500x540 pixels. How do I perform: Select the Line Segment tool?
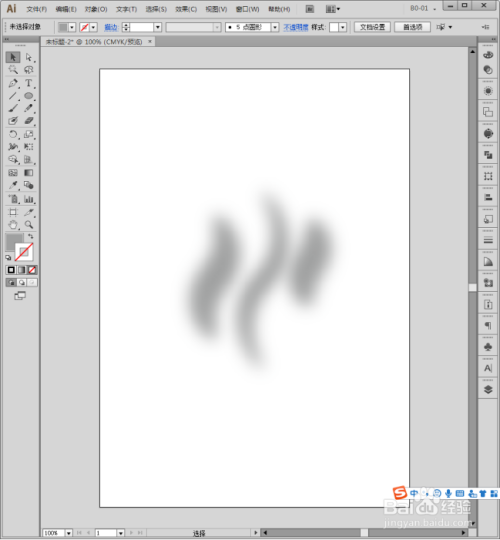click(x=13, y=96)
